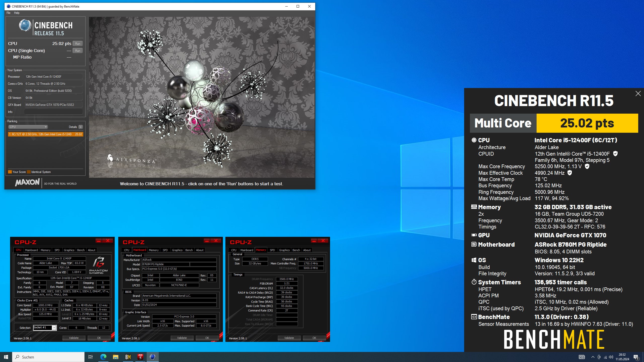Click the show desktop strip at the taskbar edge
The height and width of the screenshot is (362, 644).
[x=643, y=357]
